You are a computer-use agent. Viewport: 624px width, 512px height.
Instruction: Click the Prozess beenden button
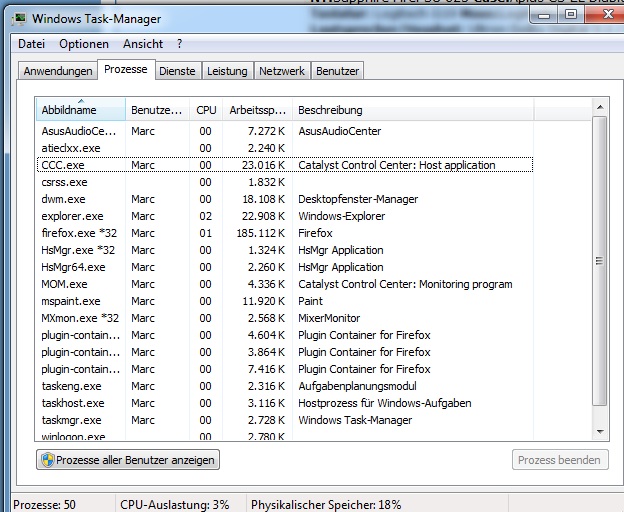[x=560, y=460]
